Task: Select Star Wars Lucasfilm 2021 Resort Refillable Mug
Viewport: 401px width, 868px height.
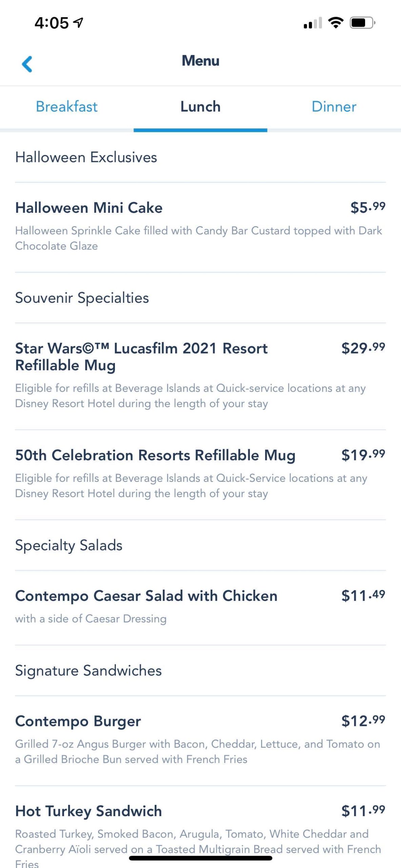Action: [141, 357]
